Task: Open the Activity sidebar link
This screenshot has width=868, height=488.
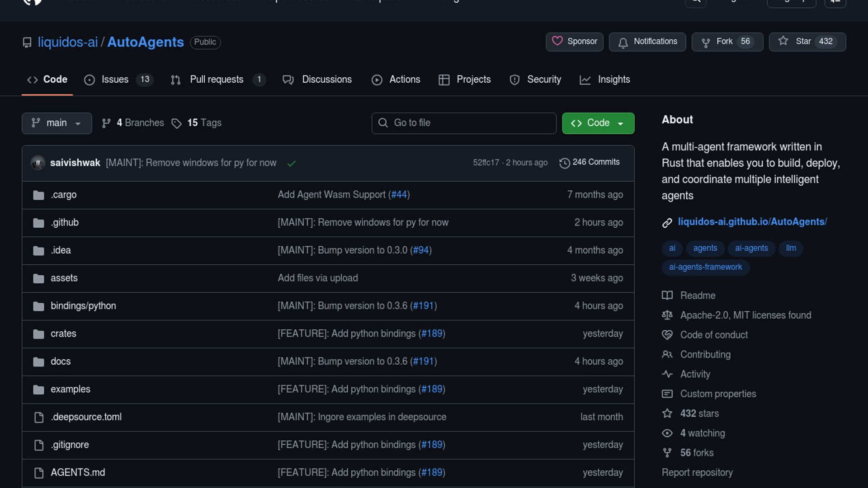Action: (x=695, y=374)
